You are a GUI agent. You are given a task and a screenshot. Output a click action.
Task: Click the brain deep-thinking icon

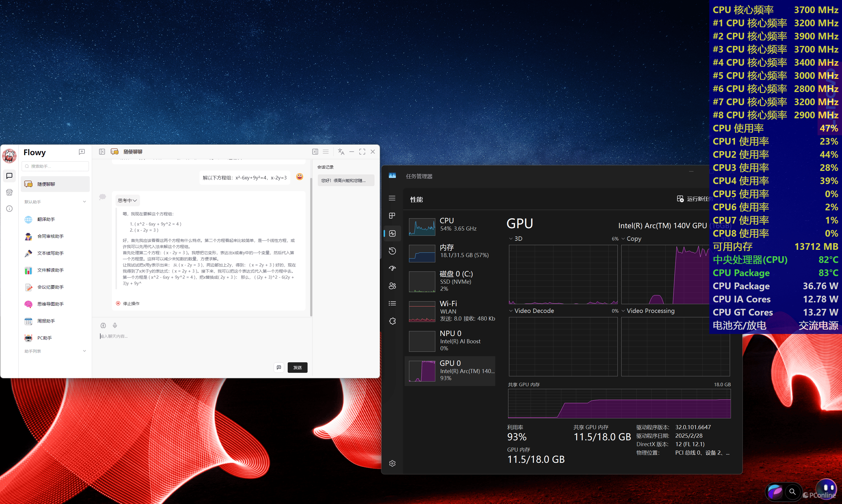[x=103, y=325]
